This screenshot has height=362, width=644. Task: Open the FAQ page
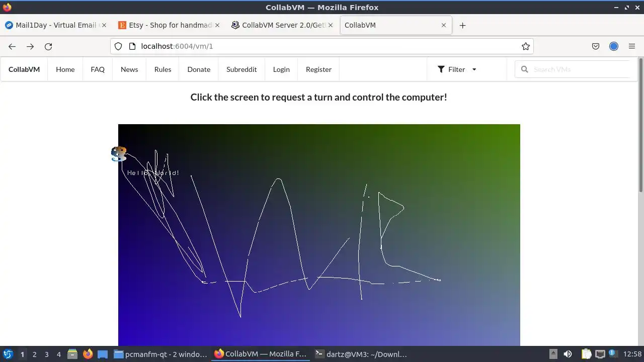tap(98, 69)
